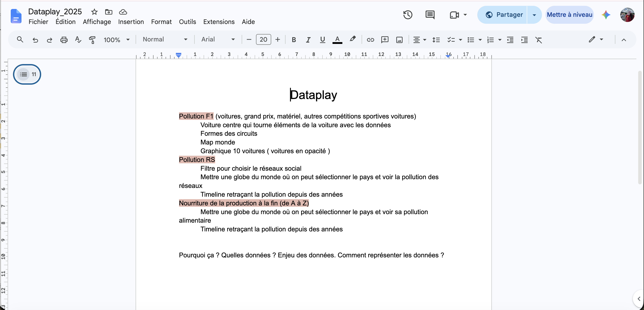Open the Google Docs home icon
644x310 pixels.
pos(16,16)
